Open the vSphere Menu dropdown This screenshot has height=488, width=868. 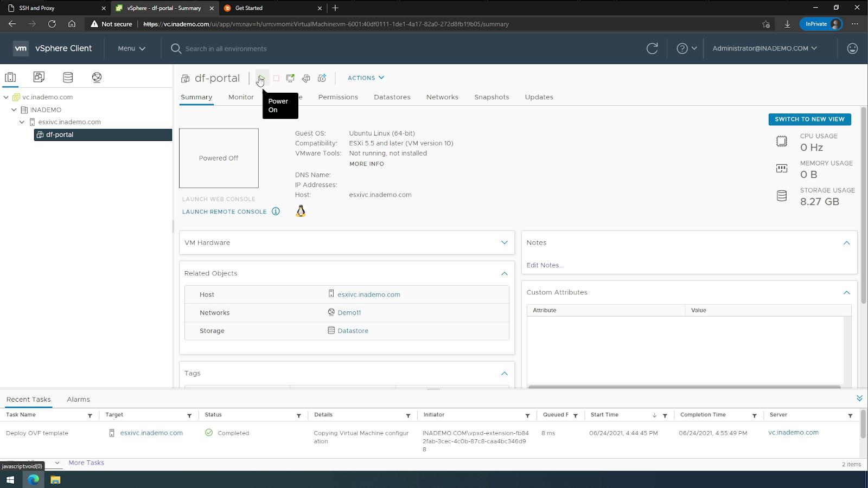(132, 48)
